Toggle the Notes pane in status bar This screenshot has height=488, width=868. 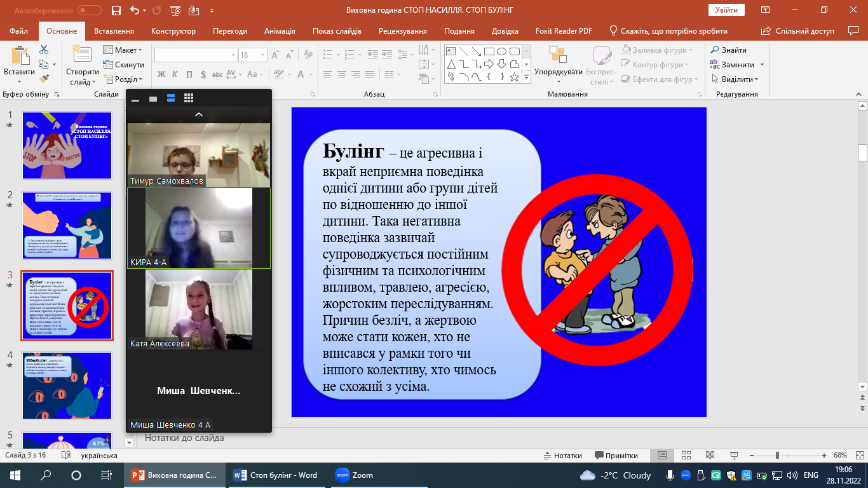[x=564, y=456]
